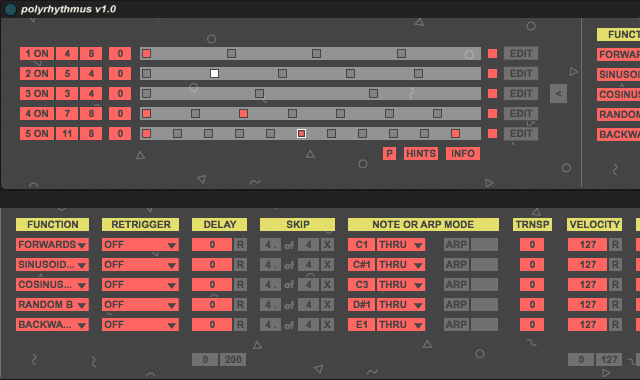Screen dimensions: 640x380
Task: Open the FORWARDS function dropdown
Action: click(52, 244)
